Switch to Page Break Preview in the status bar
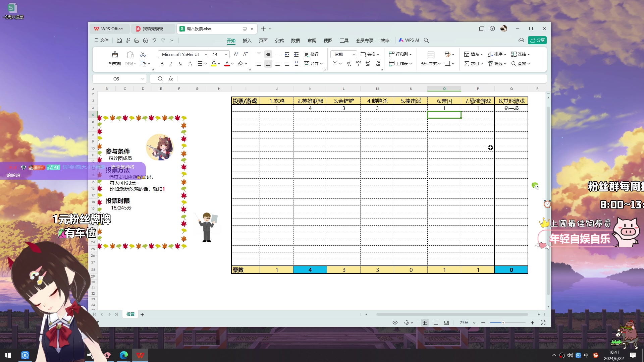The height and width of the screenshot is (362, 644). 436,323
